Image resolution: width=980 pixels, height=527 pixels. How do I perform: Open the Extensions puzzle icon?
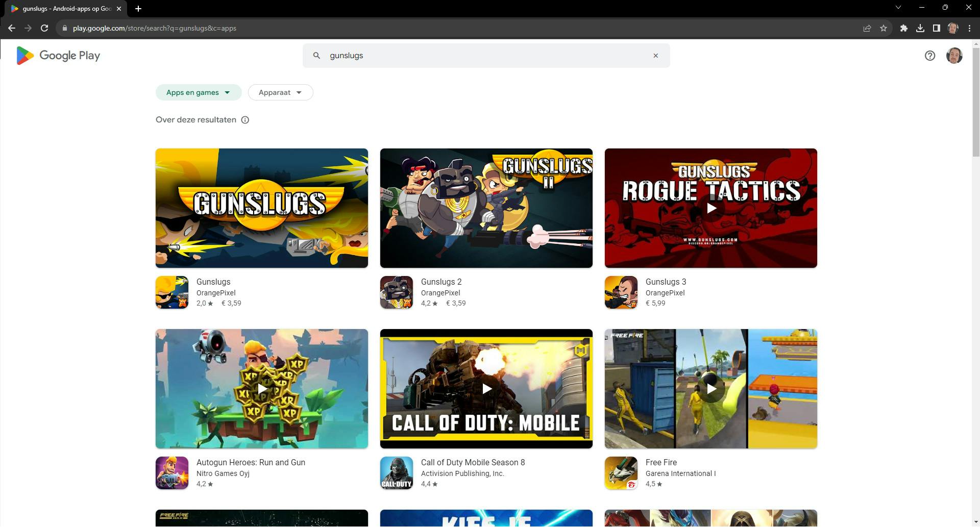coord(904,28)
